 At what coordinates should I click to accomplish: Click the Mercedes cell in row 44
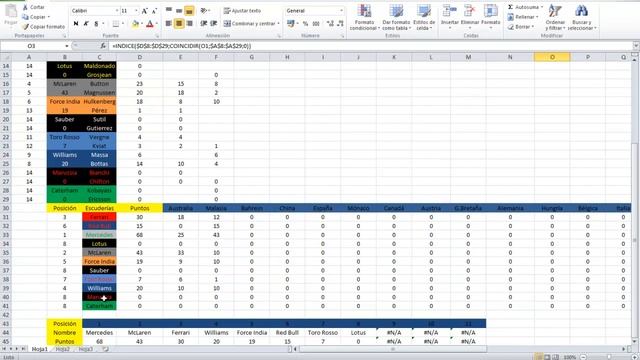tap(99, 333)
